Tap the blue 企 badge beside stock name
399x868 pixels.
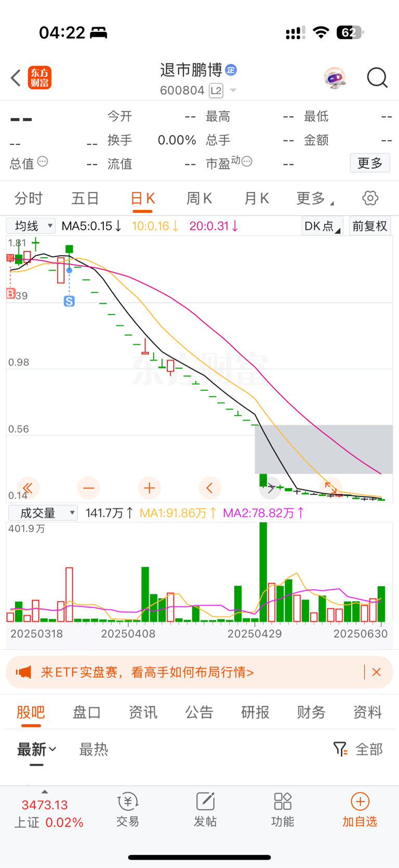[x=231, y=70]
